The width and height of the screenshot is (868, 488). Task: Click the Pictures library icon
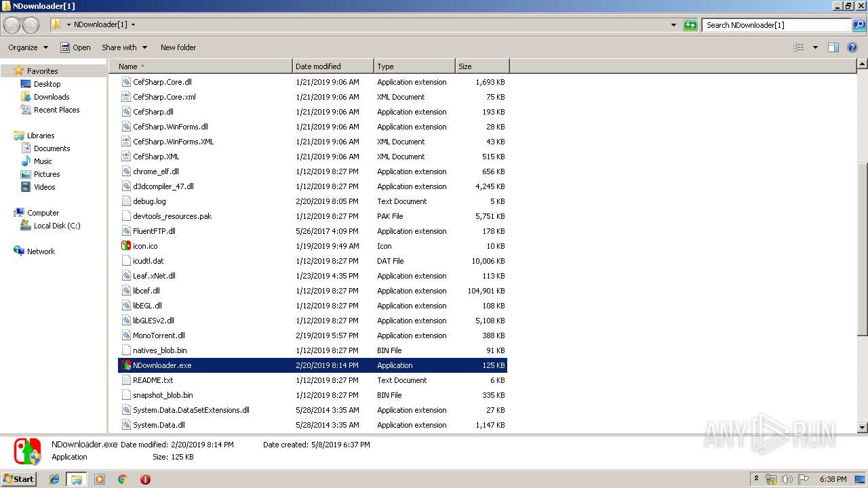tap(26, 174)
